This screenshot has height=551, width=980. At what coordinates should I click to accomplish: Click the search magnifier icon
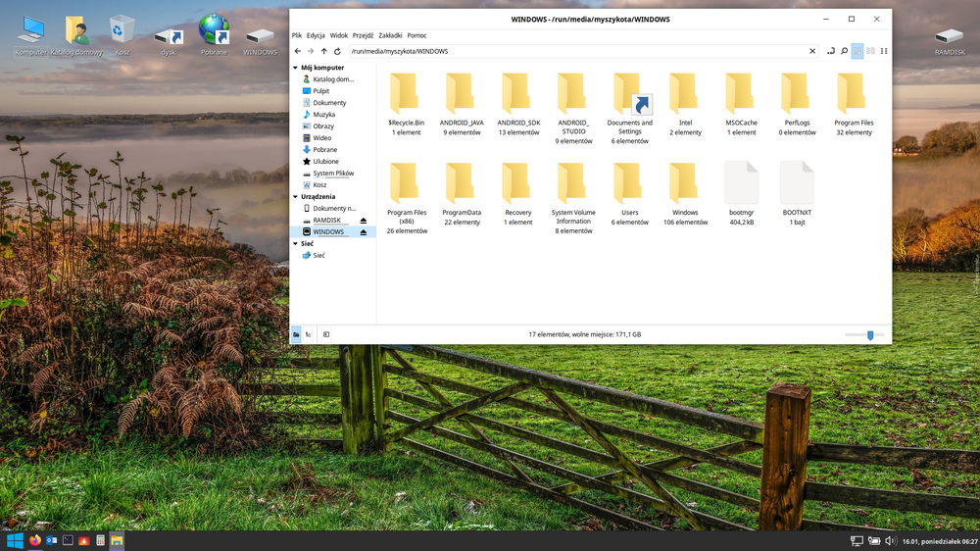click(x=844, y=51)
